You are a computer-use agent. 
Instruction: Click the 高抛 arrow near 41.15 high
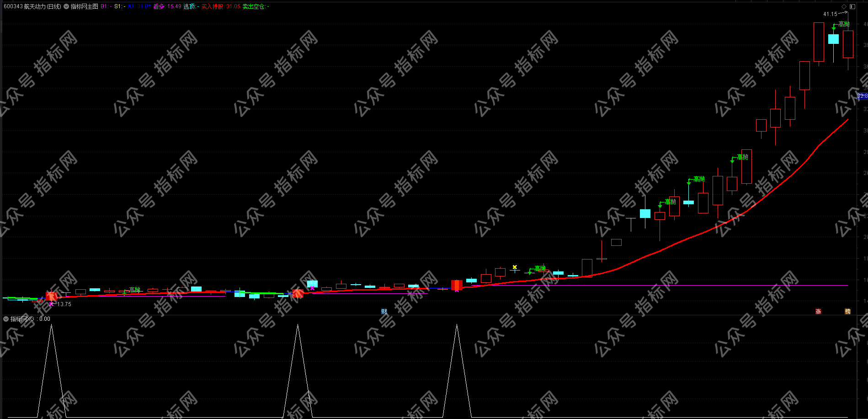[x=834, y=28]
